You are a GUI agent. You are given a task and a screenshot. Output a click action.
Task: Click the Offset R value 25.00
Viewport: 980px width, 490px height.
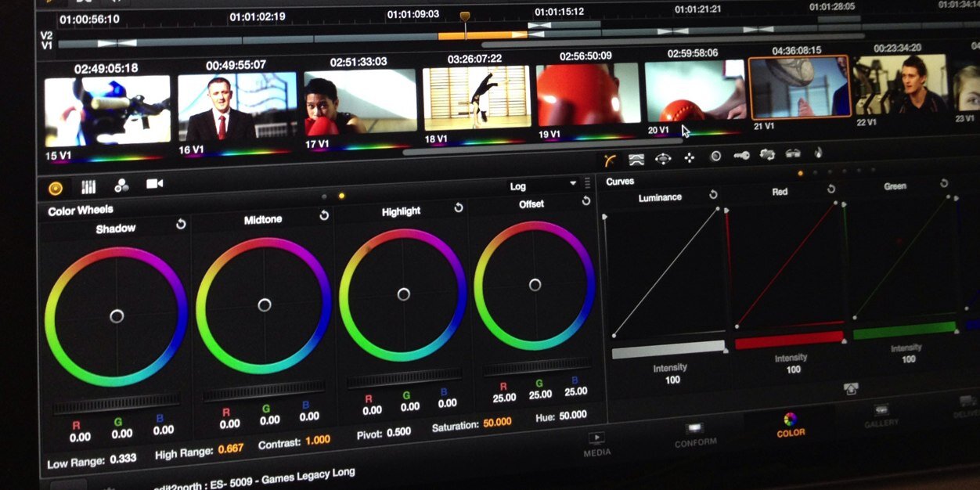504,398
